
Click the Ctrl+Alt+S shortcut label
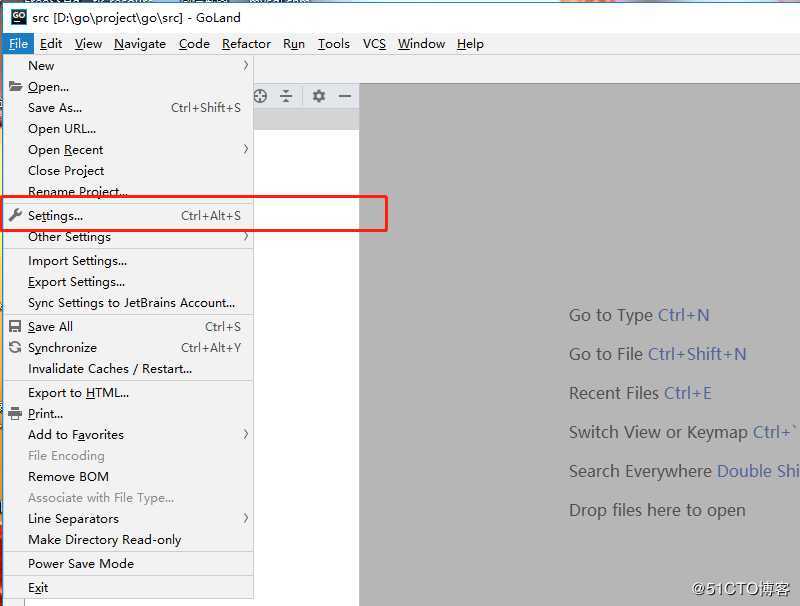211,215
